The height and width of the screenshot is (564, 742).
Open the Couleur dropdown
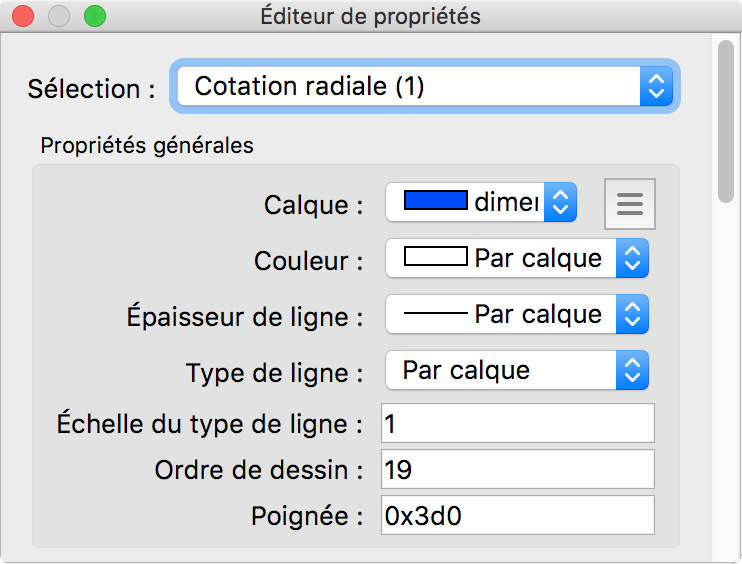click(517, 259)
